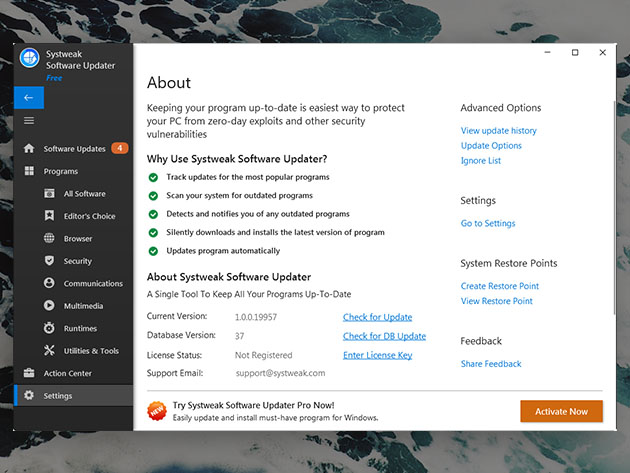Viewport: 630px width, 473px height.
Task: Toggle the hamburger menu icon
Action: (29, 121)
